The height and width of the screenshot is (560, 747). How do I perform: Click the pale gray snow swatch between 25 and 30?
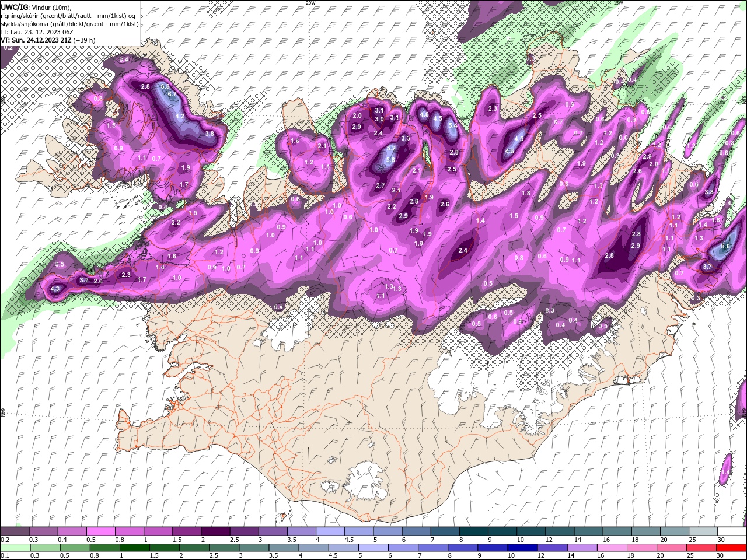(x=703, y=531)
